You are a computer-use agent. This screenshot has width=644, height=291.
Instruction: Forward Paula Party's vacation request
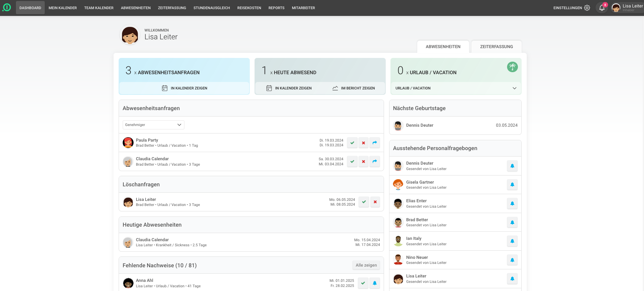[x=375, y=143]
